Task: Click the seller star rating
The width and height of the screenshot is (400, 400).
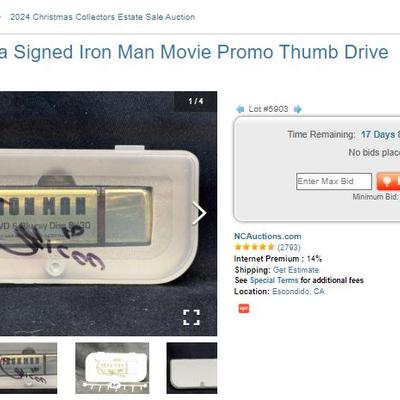Action: tap(254, 247)
